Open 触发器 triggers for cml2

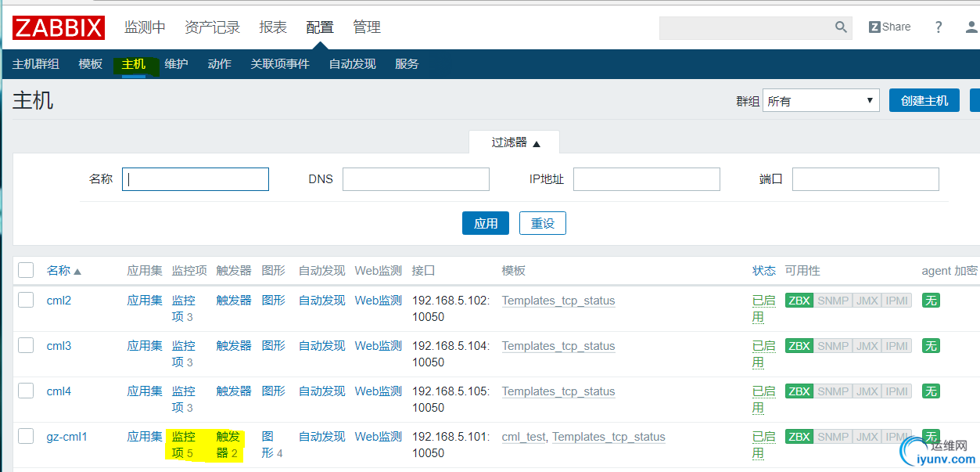tap(234, 301)
